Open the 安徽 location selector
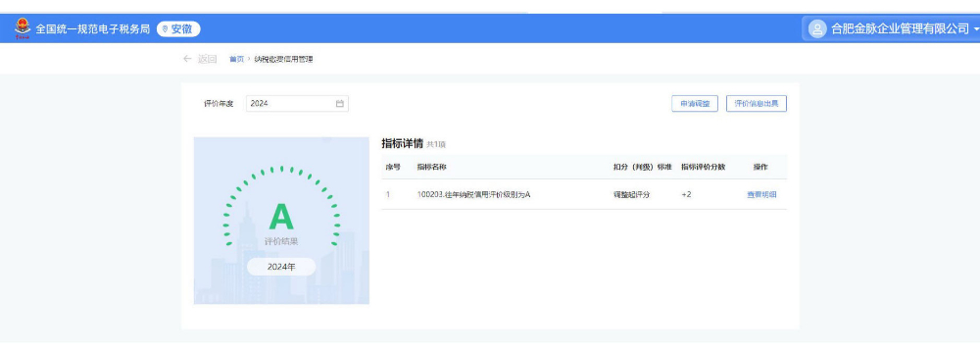The width and height of the screenshot is (980, 354). [178, 28]
